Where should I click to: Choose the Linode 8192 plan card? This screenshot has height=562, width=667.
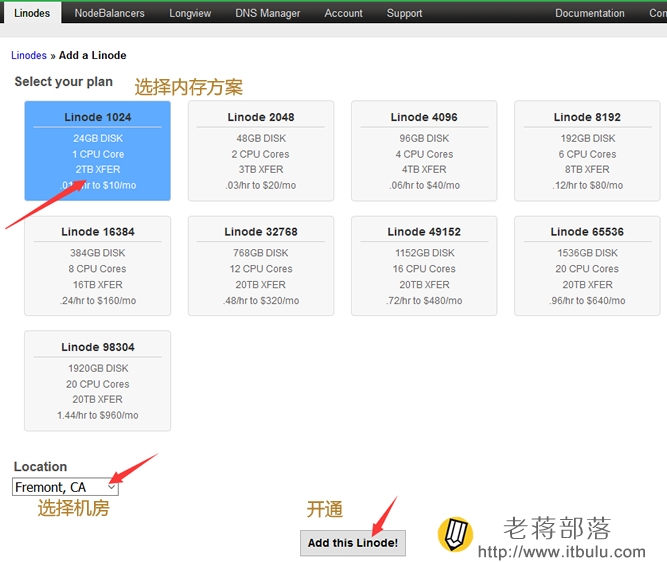(x=587, y=151)
